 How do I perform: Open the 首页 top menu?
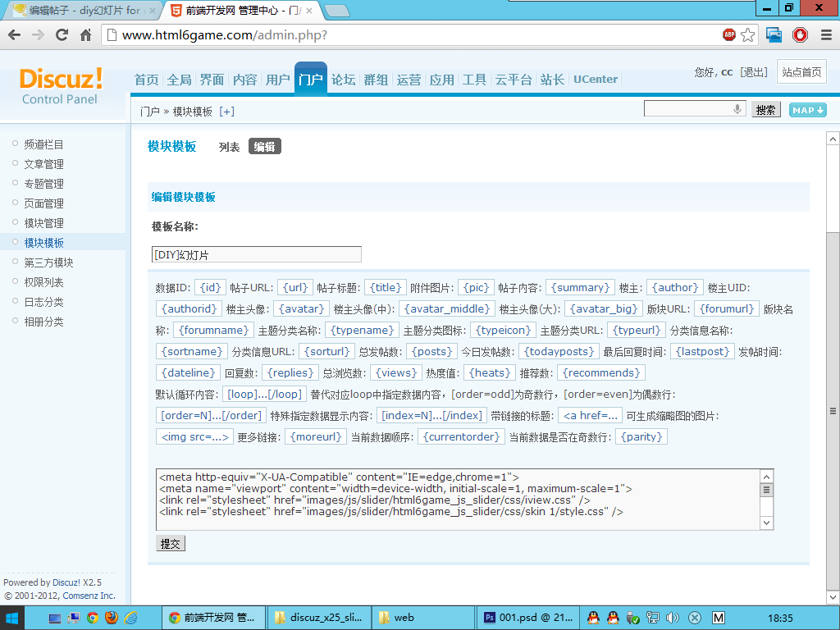coord(146,80)
